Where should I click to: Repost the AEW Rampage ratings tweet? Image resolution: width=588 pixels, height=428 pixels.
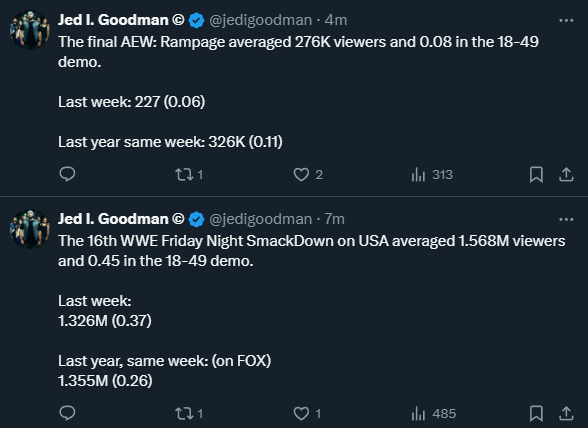(x=189, y=174)
